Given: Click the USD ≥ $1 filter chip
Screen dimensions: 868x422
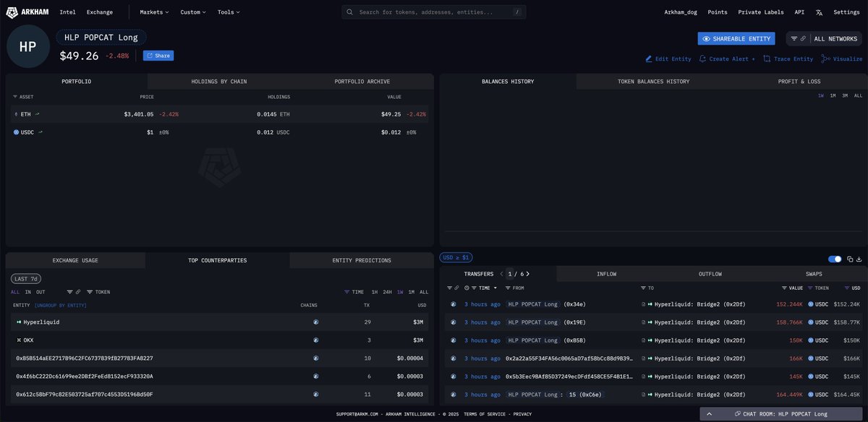Looking at the screenshot, I should (x=456, y=257).
